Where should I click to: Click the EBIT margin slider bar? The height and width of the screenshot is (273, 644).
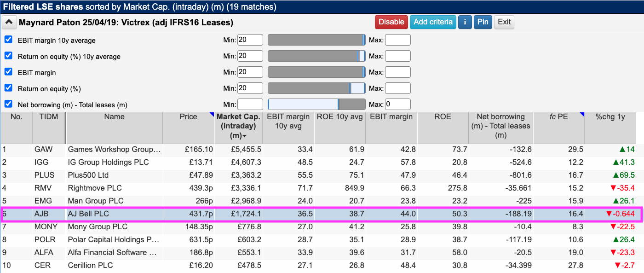[316, 72]
